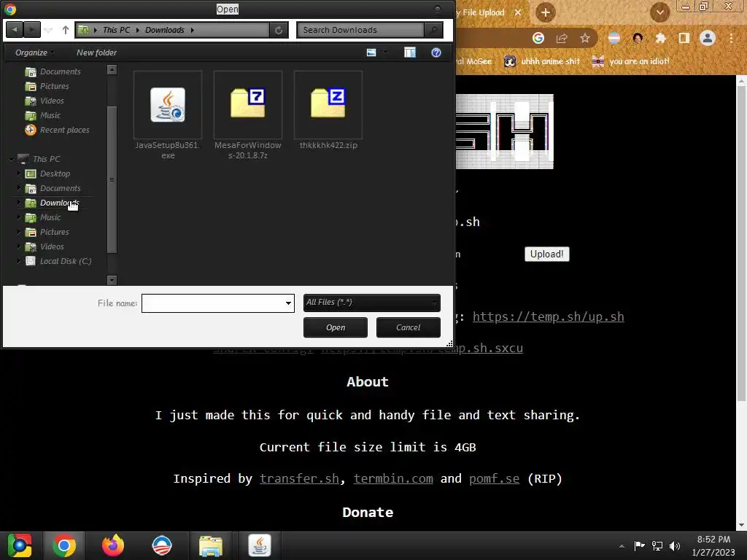
Task: Open top Documents shortcut in sidebar
Action: point(53,71)
